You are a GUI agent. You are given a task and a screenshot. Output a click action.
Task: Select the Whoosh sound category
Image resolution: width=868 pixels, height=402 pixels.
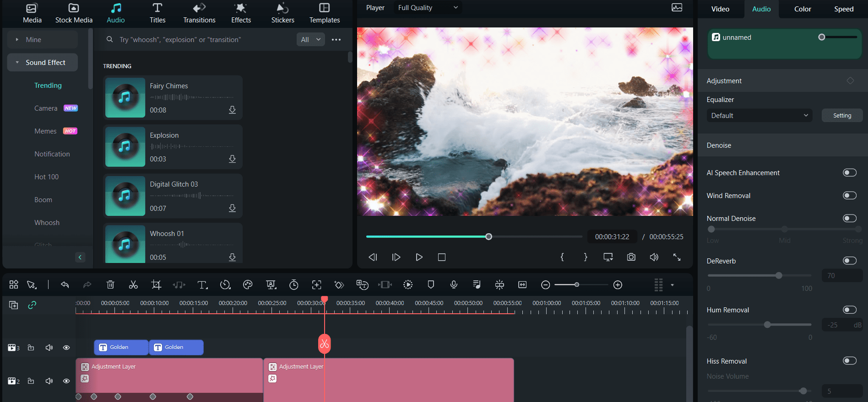(47, 223)
